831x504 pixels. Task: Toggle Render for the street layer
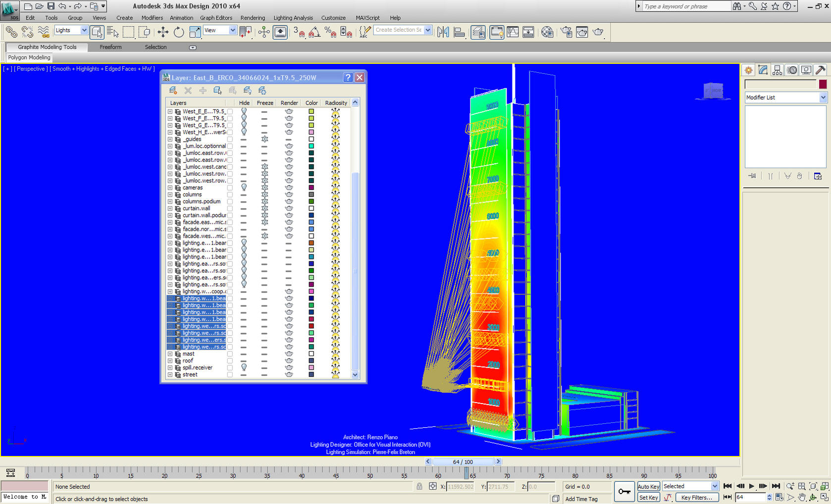tap(289, 375)
